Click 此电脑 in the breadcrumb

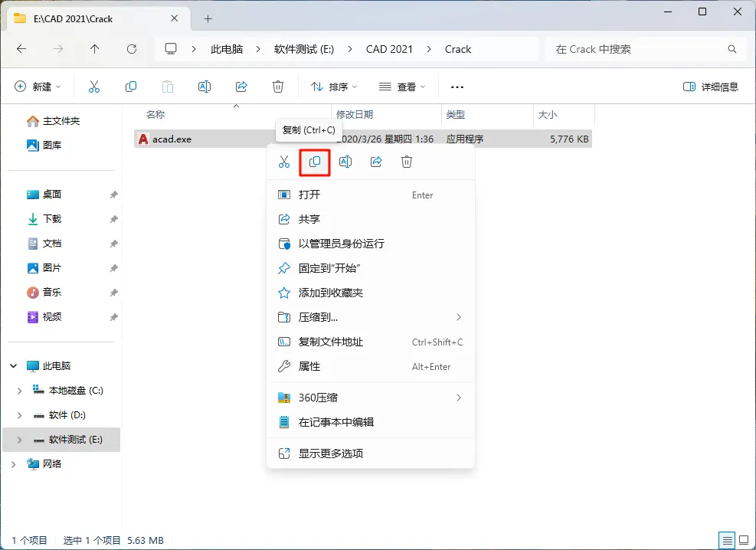click(227, 49)
